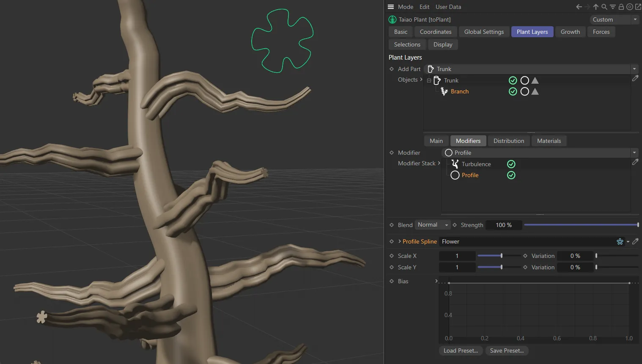This screenshot has width=642, height=364.
Task: Open the search magnifier icon in the toolbar
Action: [604, 7]
